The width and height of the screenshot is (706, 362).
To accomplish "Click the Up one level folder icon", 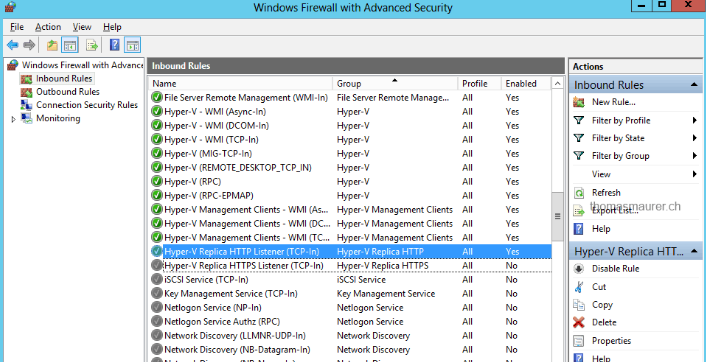I will pyautogui.click(x=52, y=45).
